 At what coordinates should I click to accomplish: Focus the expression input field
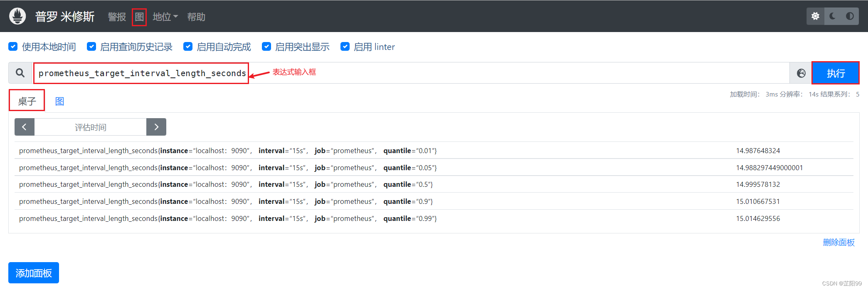tap(411, 73)
